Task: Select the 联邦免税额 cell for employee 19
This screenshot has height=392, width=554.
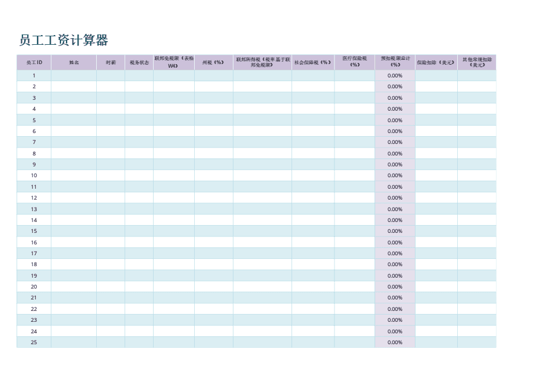Action: (174, 276)
